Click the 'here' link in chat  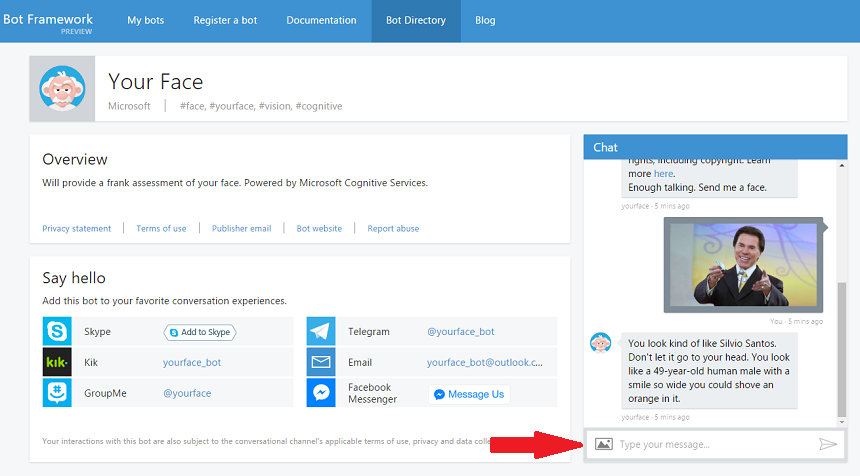tap(663, 173)
